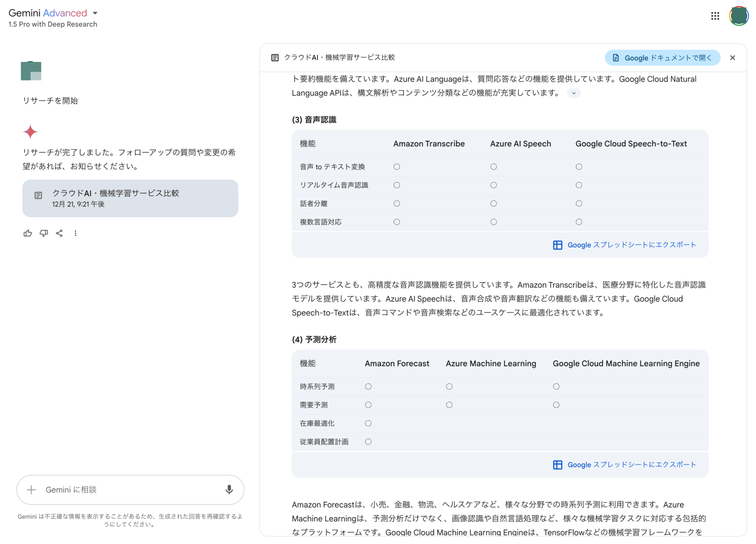Click the plus icon in prompt box
This screenshot has height=544, width=756.
point(31,490)
